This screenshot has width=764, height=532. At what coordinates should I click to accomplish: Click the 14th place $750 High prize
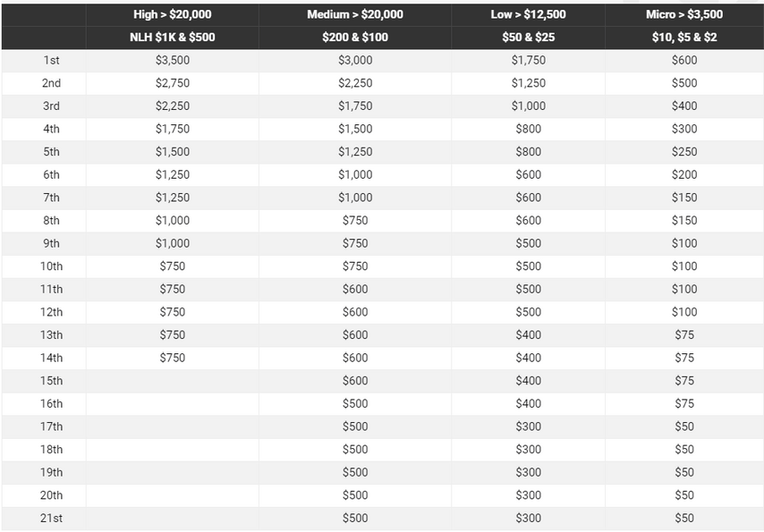pyautogui.click(x=173, y=358)
